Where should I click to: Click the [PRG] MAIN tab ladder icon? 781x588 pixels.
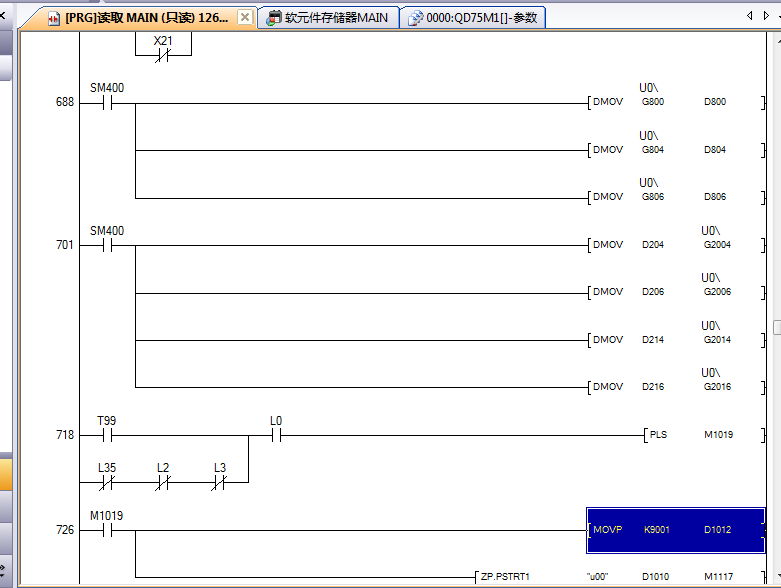coord(54,18)
